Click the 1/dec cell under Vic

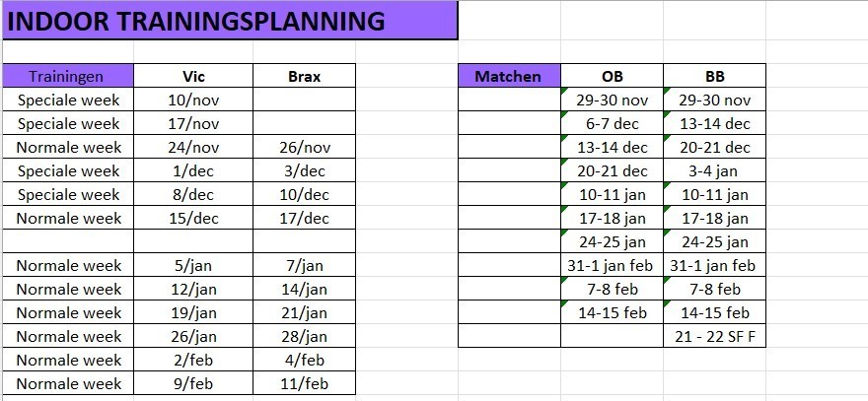click(x=193, y=170)
